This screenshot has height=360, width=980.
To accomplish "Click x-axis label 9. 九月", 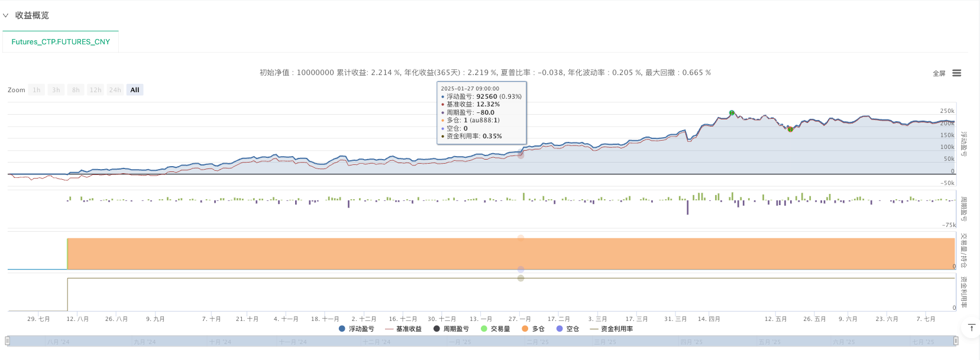I will [156, 319].
